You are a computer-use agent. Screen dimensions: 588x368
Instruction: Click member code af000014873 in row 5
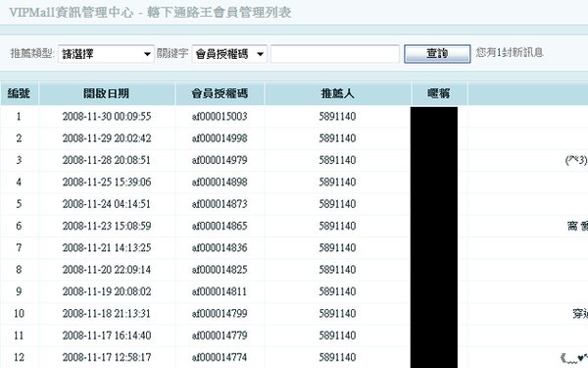click(x=220, y=204)
